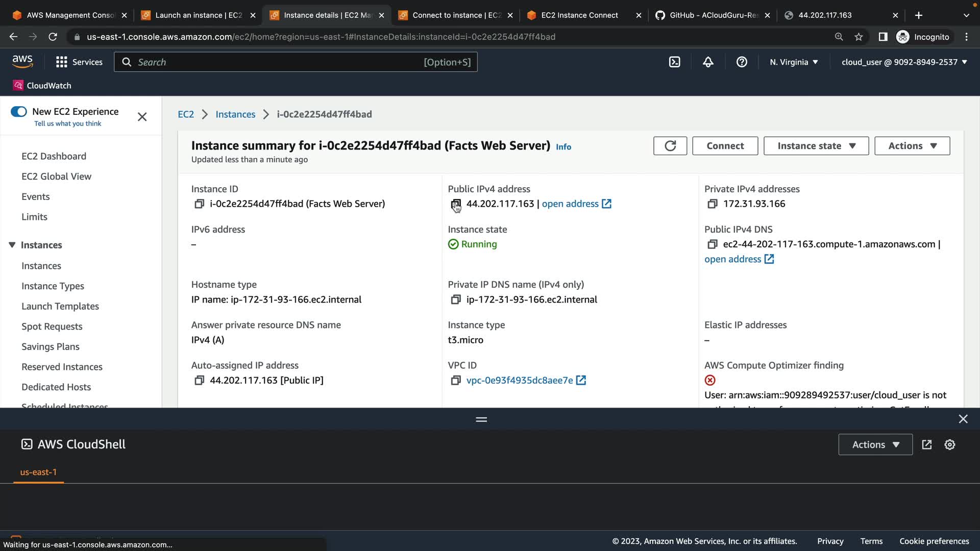This screenshot has width=980, height=551.
Task: Open CloudShell in new browser tab
Action: [927, 444]
